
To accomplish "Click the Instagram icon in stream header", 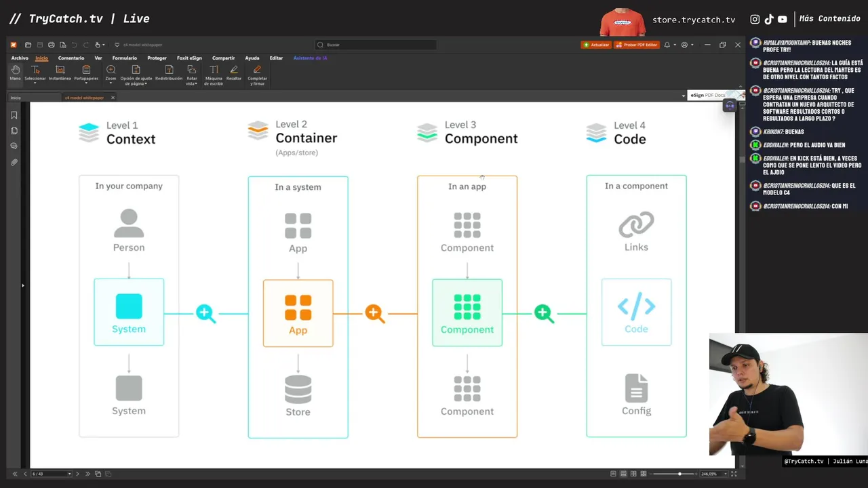I will pos(755,20).
